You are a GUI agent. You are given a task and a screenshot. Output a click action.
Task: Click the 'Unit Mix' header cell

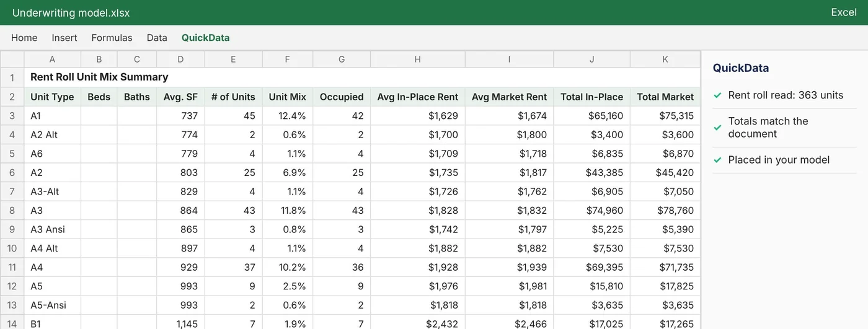pos(288,97)
